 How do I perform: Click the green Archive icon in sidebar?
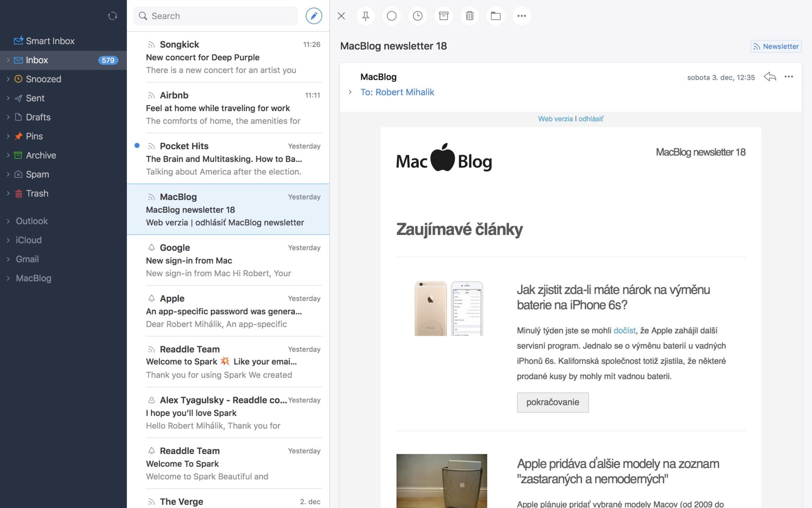coord(18,155)
